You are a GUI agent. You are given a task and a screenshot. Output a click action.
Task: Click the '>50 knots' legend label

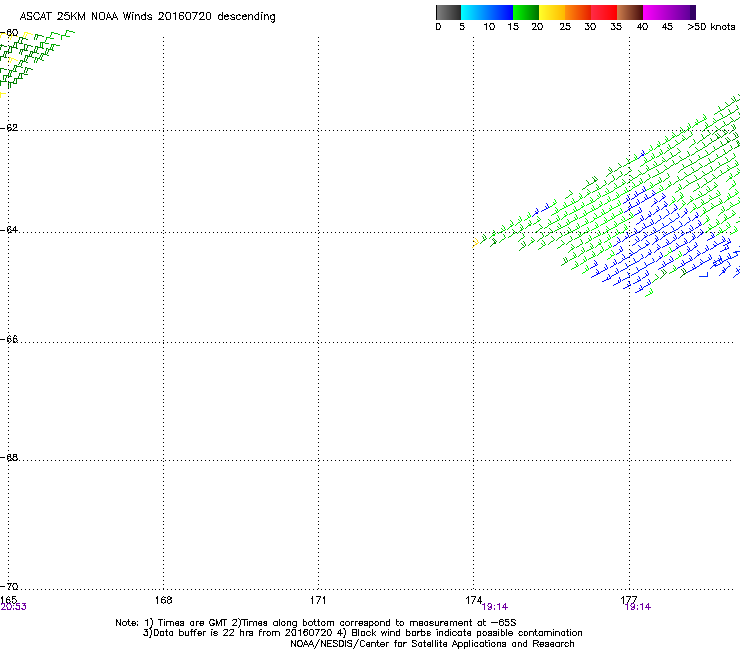(711, 27)
